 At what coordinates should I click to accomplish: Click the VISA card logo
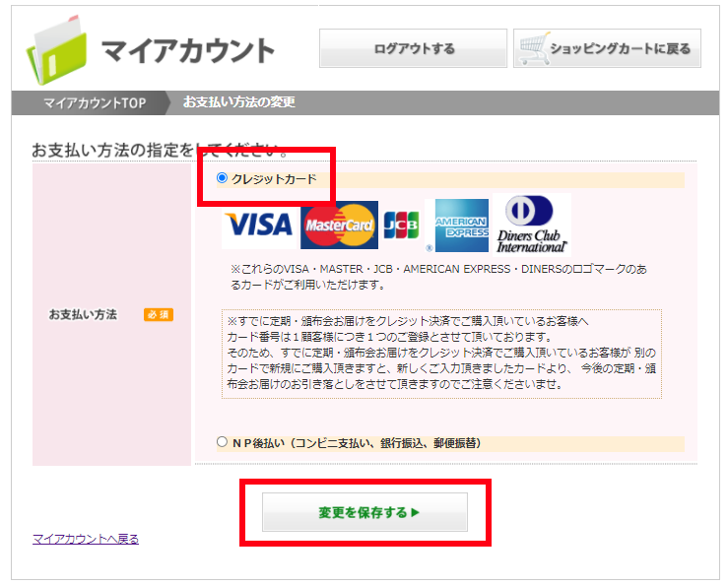point(259,225)
